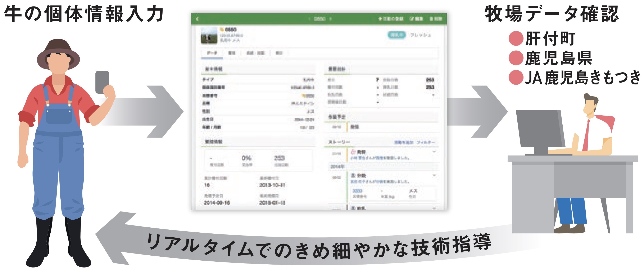Select the データ tab
The height and width of the screenshot is (270, 644).
[212, 53]
